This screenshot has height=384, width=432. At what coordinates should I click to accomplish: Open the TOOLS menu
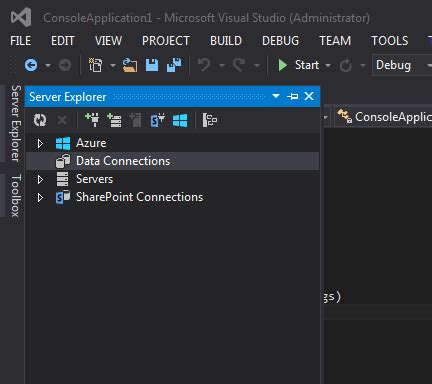point(390,41)
